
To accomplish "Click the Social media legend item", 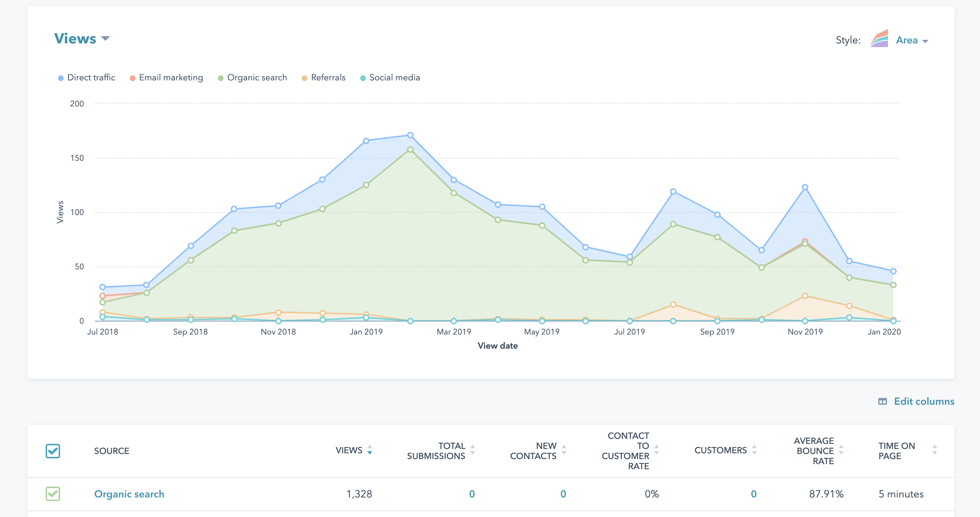I will (x=394, y=77).
